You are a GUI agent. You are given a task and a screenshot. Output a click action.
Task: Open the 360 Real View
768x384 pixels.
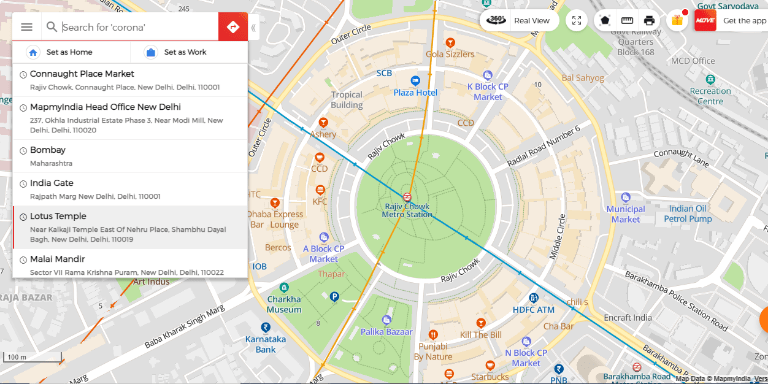[x=520, y=21]
